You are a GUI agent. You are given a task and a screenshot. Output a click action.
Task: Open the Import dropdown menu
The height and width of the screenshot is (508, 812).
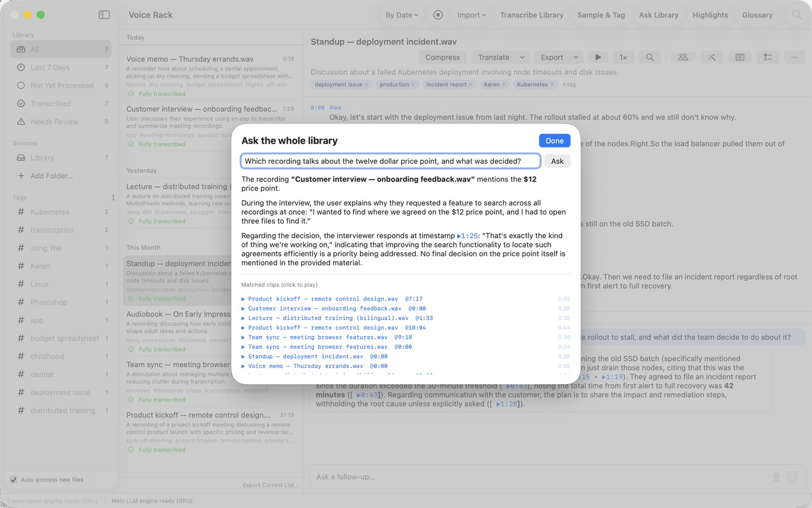click(471, 15)
